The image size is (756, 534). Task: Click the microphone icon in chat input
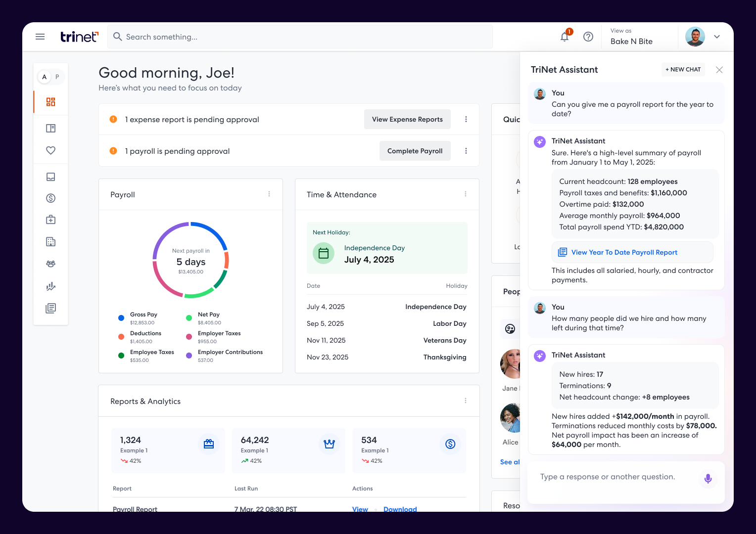(708, 478)
